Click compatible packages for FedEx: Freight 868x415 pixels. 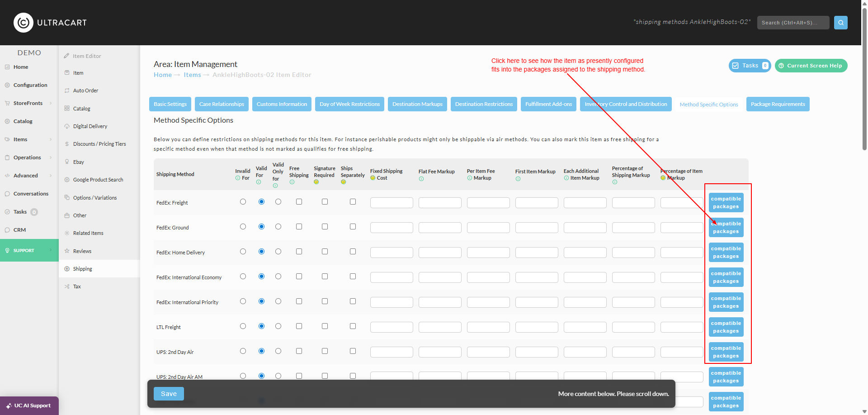tap(726, 202)
